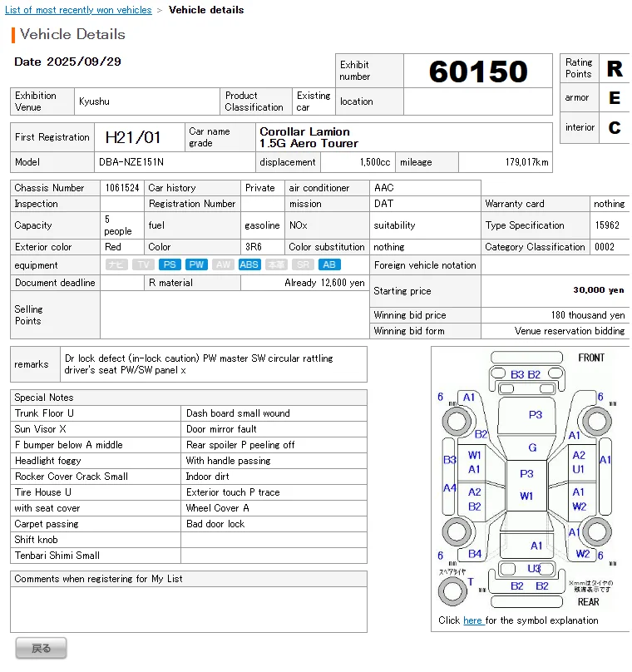This screenshot has height=672, width=632.
Task: Click the My List comments text area
Action: tap(189, 610)
